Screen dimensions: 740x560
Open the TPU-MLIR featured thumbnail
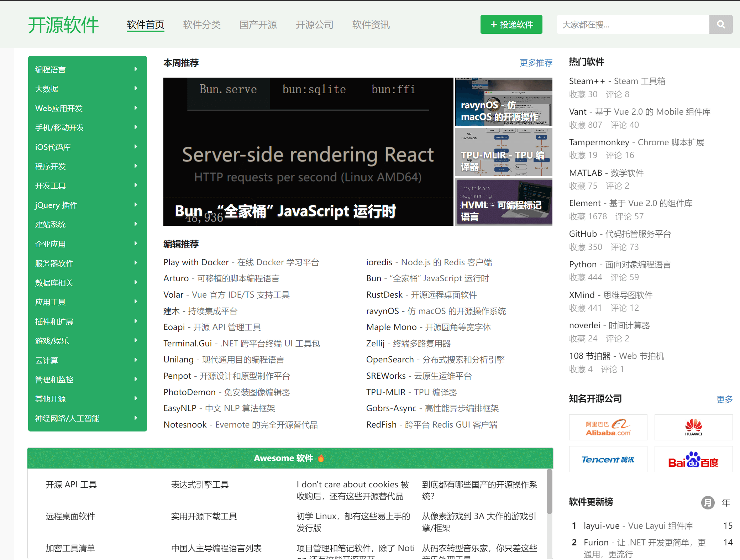pos(504,152)
